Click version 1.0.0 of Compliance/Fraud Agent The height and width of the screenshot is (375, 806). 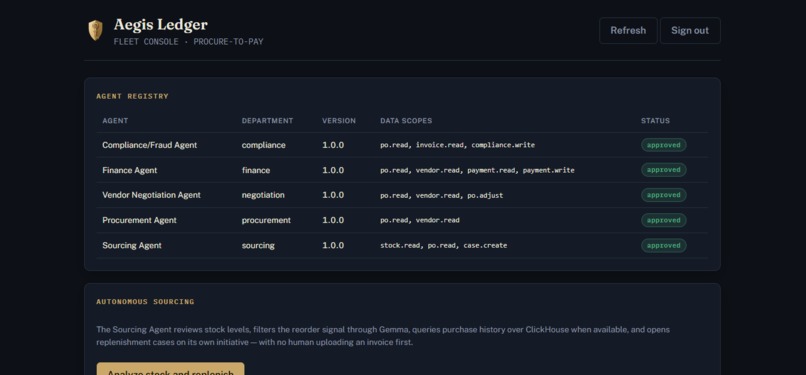coord(333,145)
